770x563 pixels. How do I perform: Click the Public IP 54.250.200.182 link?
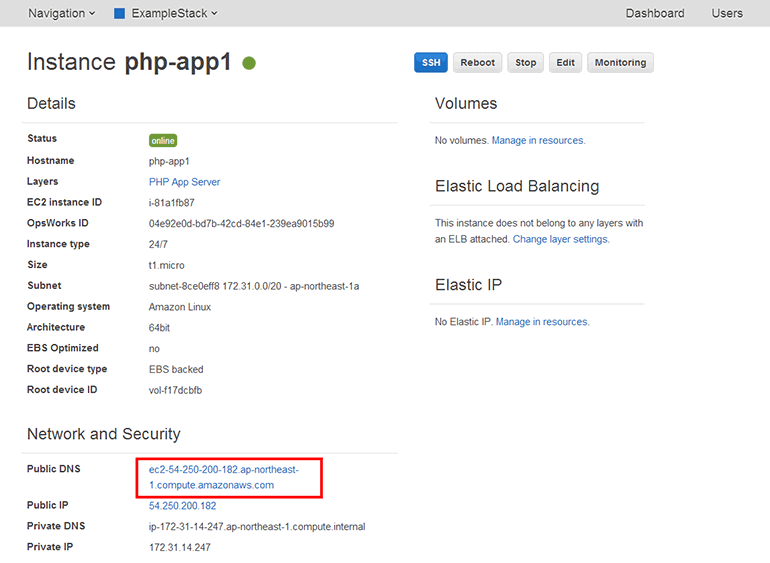[182, 506]
